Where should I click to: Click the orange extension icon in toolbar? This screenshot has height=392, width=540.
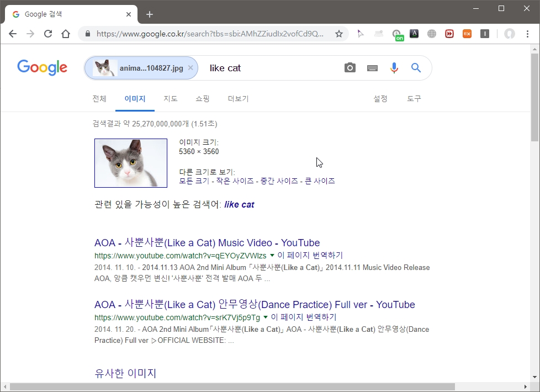pyautogui.click(x=467, y=34)
